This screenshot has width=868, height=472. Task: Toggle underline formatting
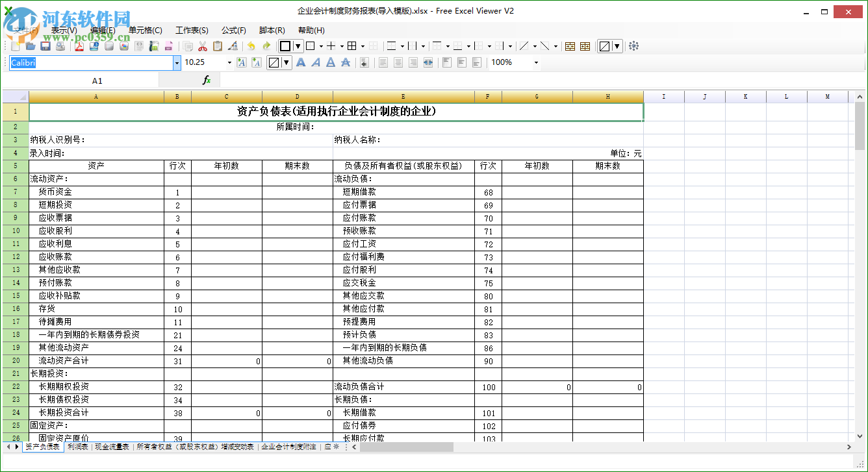click(330, 62)
